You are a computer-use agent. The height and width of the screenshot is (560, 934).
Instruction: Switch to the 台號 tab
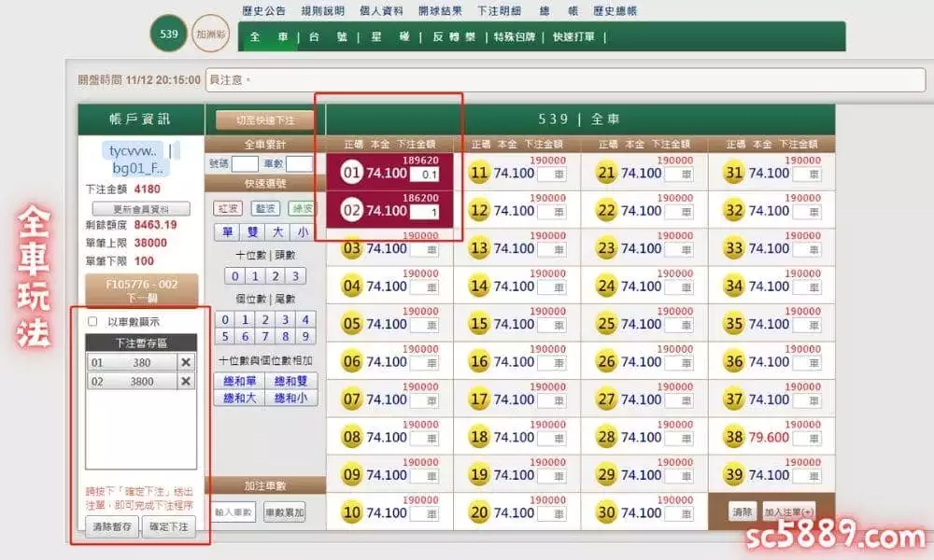(328, 37)
